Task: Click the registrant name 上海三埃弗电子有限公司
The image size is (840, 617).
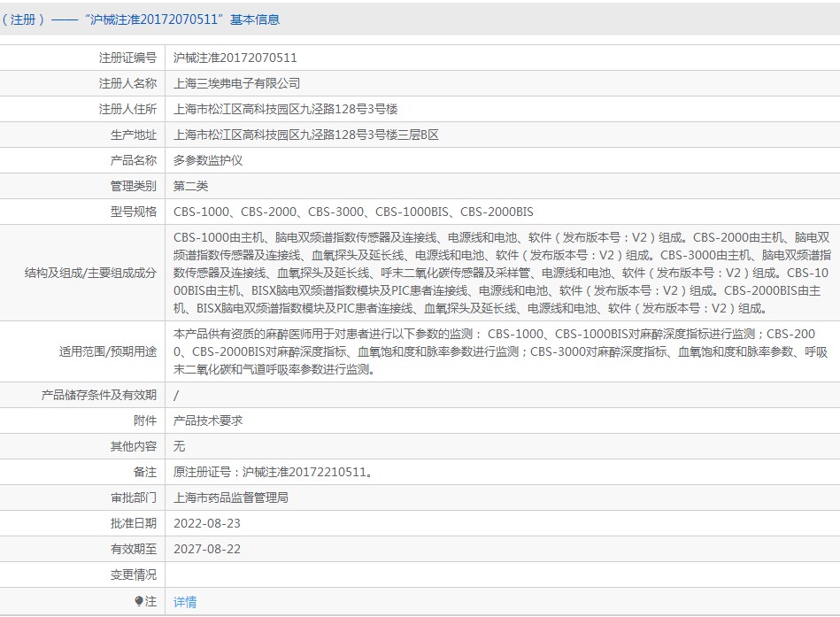Action: pos(237,83)
